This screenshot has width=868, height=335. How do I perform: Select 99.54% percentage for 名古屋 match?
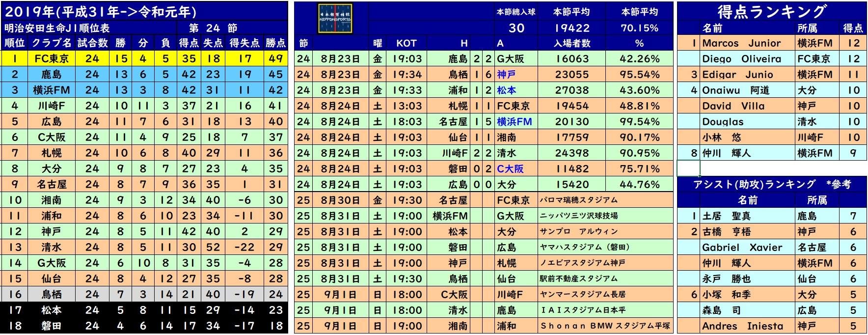tap(639, 122)
